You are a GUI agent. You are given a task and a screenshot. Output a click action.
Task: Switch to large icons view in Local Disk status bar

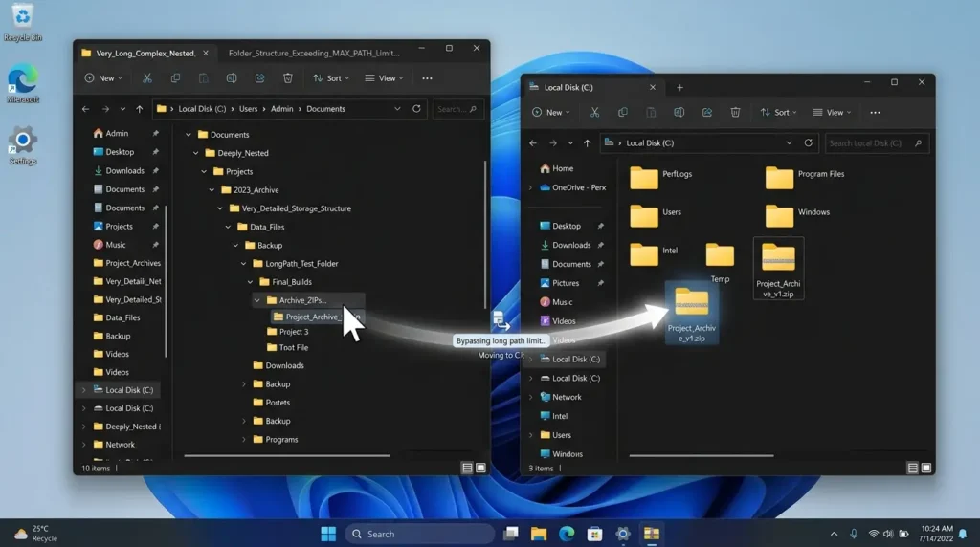pyautogui.click(x=926, y=468)
